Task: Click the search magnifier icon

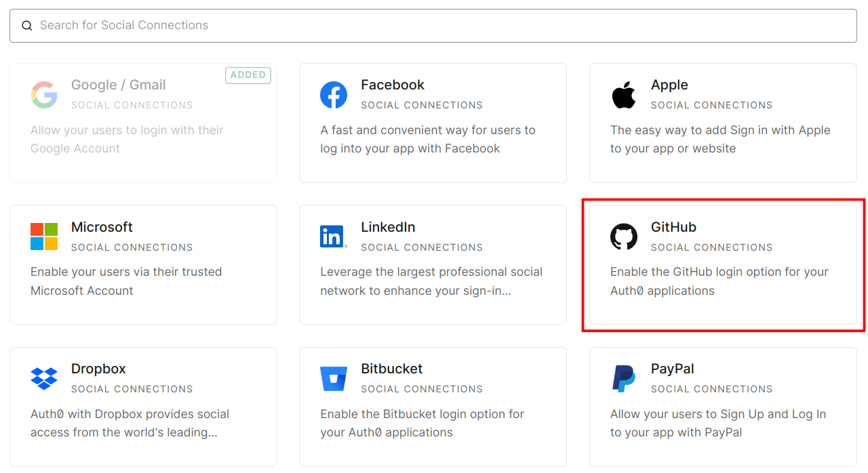Action: [x=27, y=26]
